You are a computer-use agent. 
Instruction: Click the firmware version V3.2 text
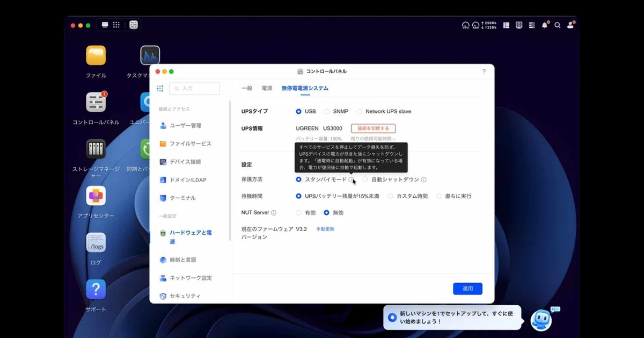coord(301,229)
